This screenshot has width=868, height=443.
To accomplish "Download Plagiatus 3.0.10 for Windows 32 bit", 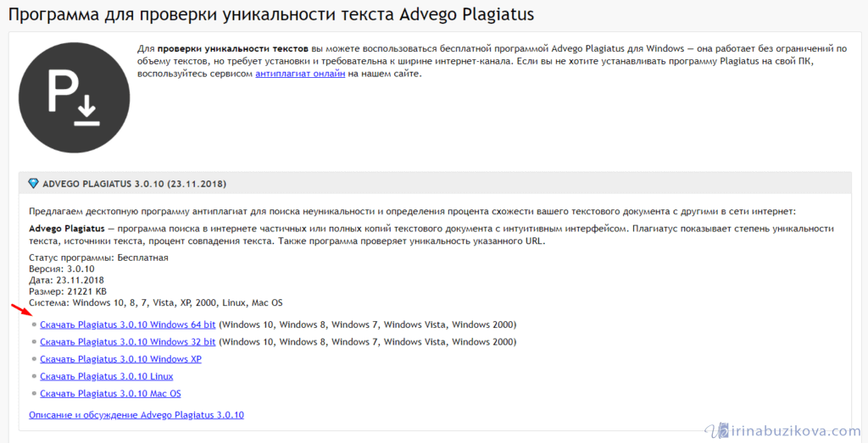I will [127, 342].
